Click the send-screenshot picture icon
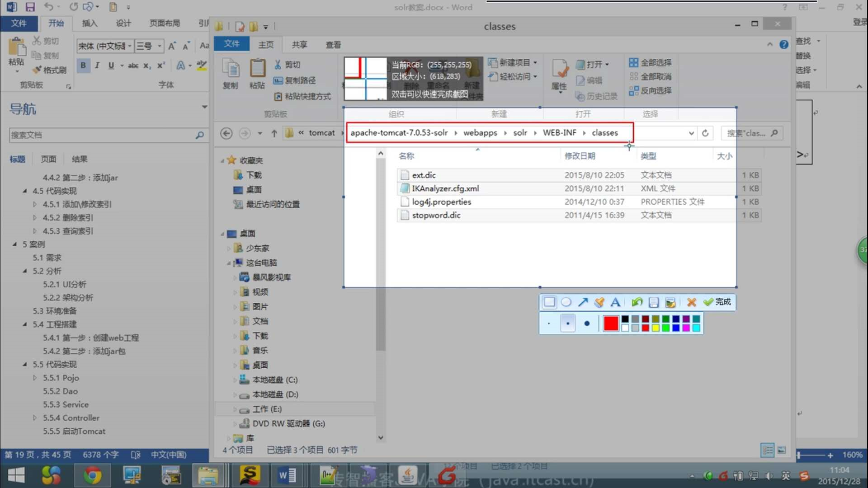 (x=670, y=302)
